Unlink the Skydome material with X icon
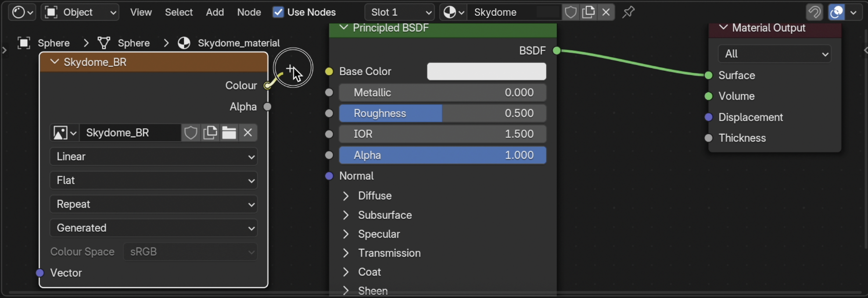The width and height of the screenshot is (868, 298). 606,12
